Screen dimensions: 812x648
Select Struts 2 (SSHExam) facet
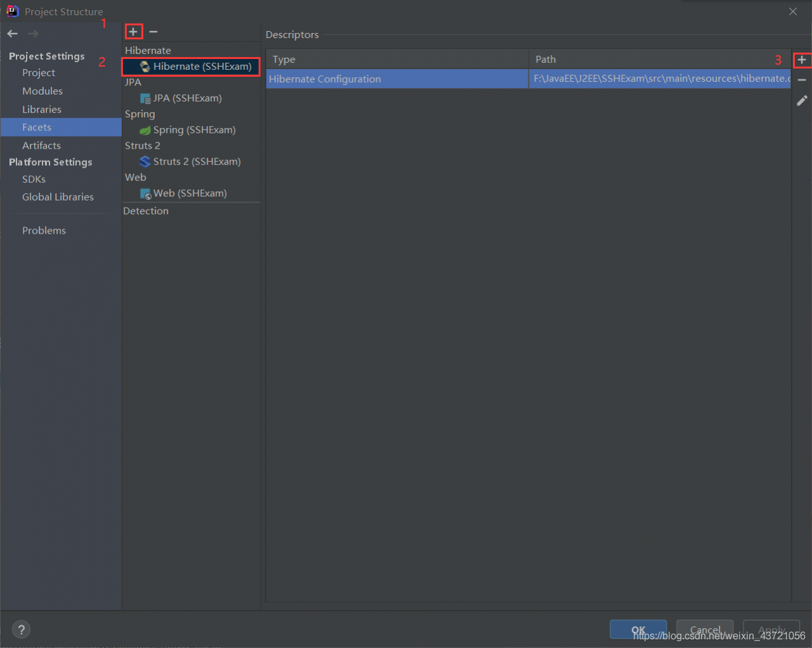(x=192, y=162)
